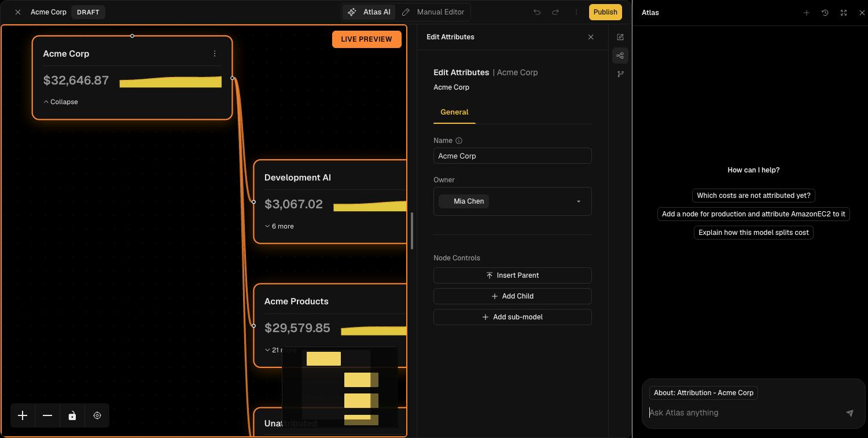This screenshot has height=438, width=868.
Task: Redo the last change
Action: [556, 12]
